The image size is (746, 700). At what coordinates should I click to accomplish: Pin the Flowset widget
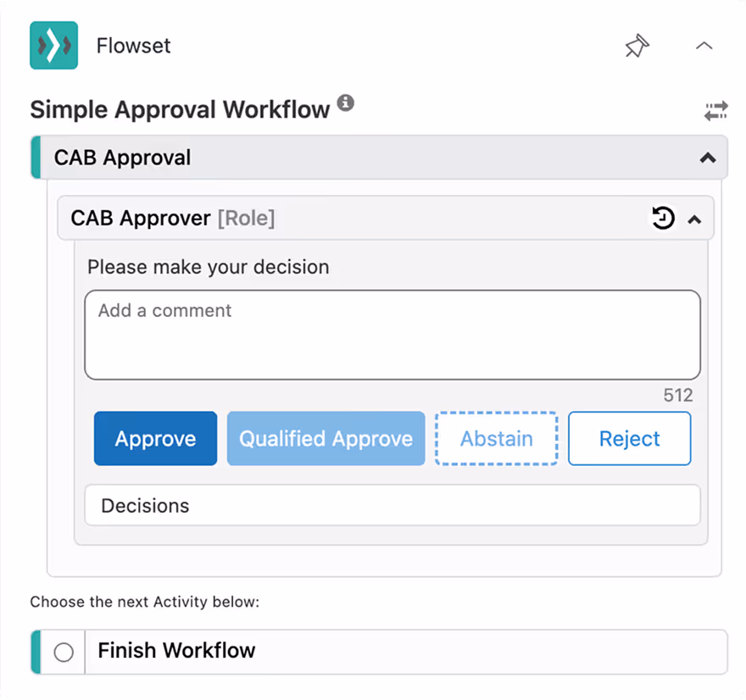(x=637, y=47)
